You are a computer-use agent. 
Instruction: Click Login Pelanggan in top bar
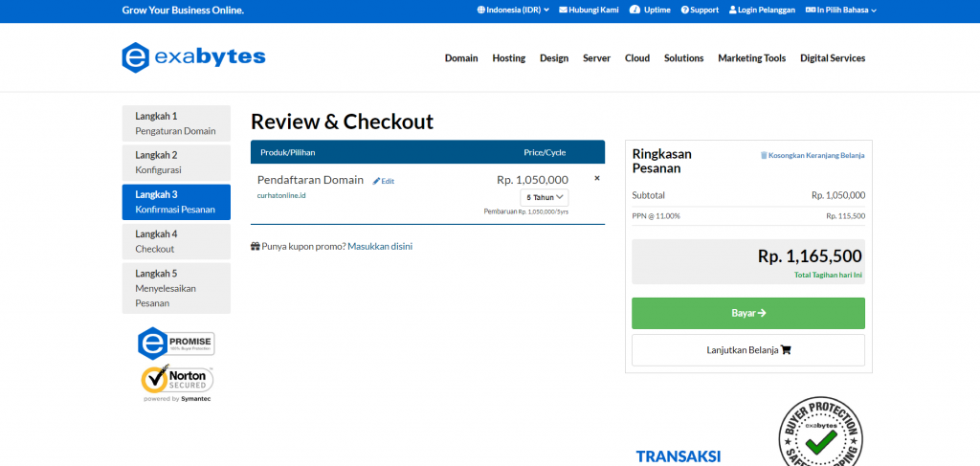coord(761,11)
